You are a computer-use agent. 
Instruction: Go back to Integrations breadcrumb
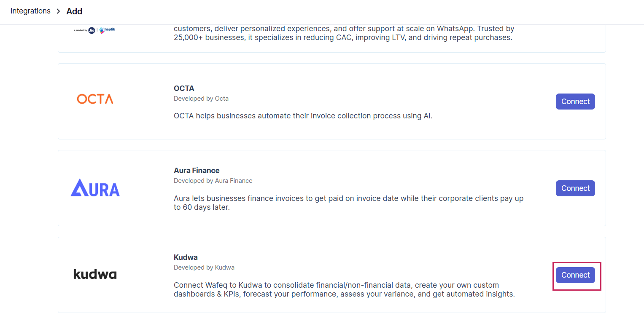(x=30, y=11)
